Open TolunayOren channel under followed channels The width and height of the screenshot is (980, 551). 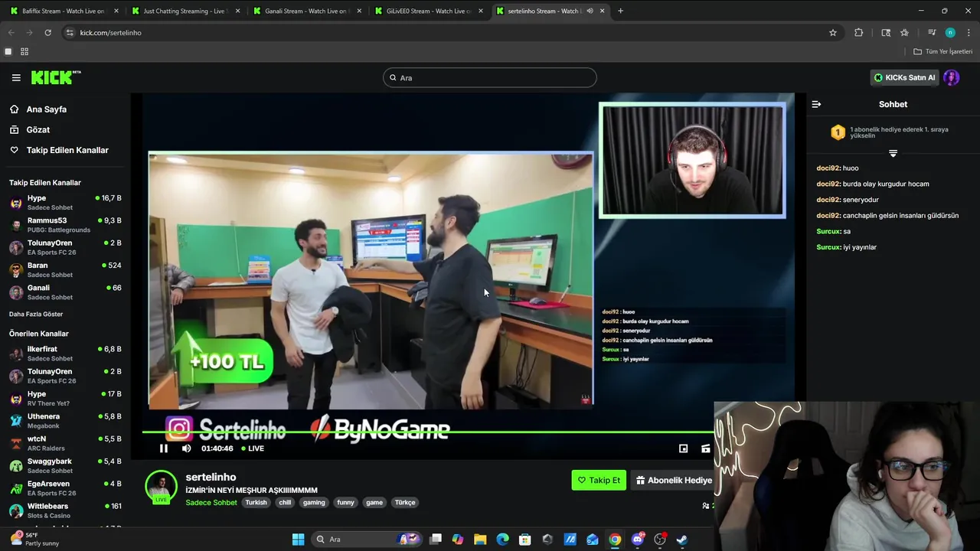(65, 247)
